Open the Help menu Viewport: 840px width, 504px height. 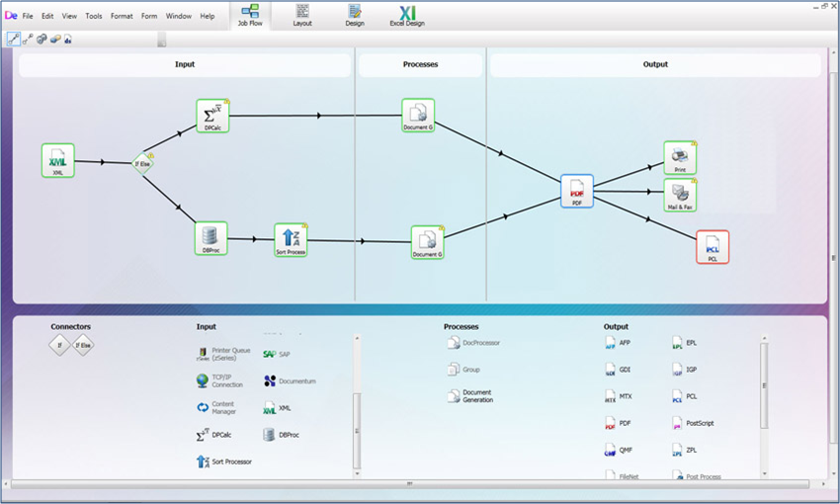pyautogui.click(x=208, y=16)
